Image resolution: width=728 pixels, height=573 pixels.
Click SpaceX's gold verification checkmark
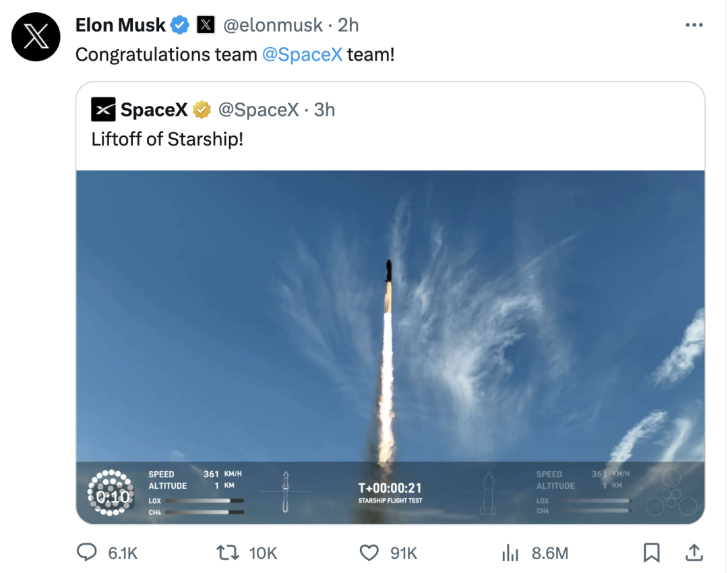(202, 109)
